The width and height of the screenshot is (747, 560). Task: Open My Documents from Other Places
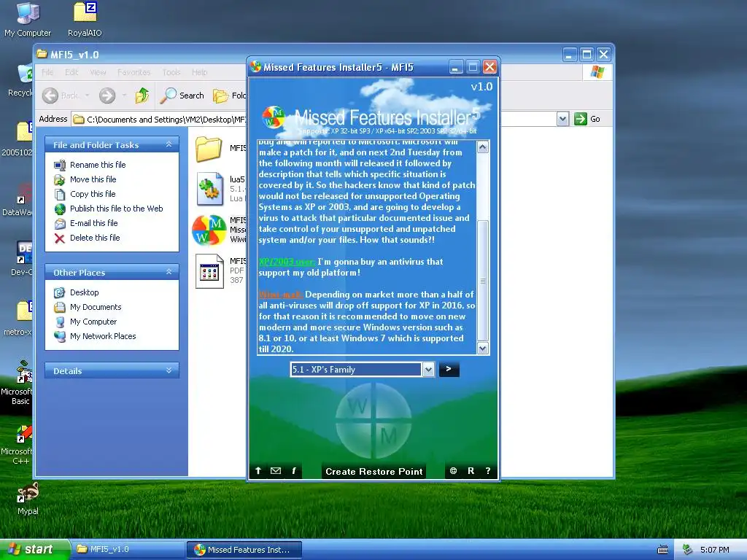[x=96, y=307]
